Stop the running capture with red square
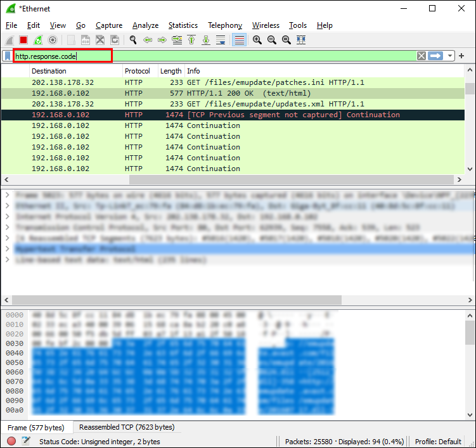The image size is (476, 448). (23, 40)
